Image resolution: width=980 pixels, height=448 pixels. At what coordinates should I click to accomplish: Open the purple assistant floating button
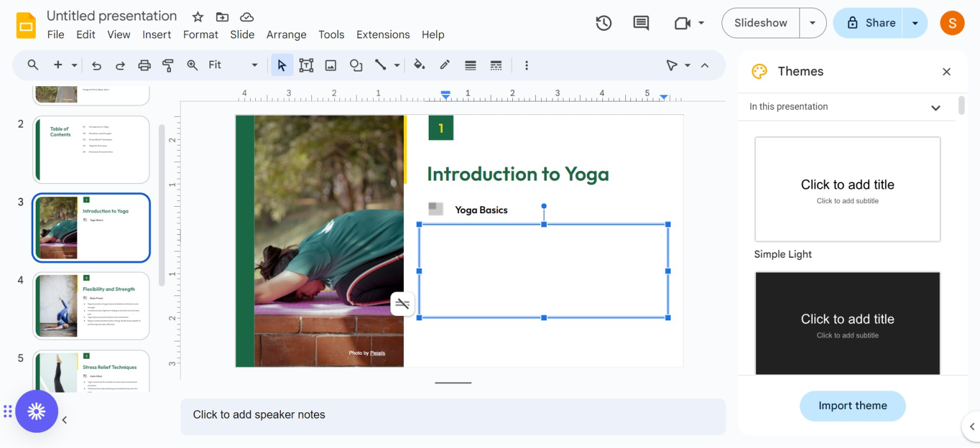37,412
